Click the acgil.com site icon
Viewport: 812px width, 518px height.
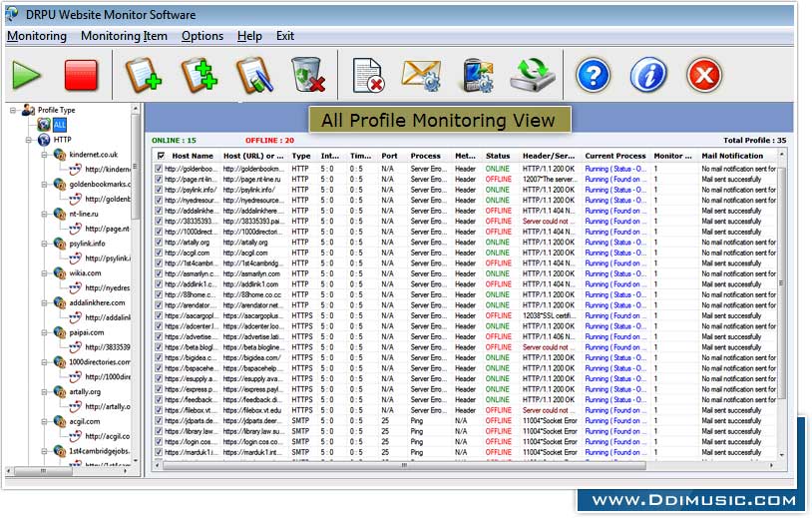pos(60,421)
